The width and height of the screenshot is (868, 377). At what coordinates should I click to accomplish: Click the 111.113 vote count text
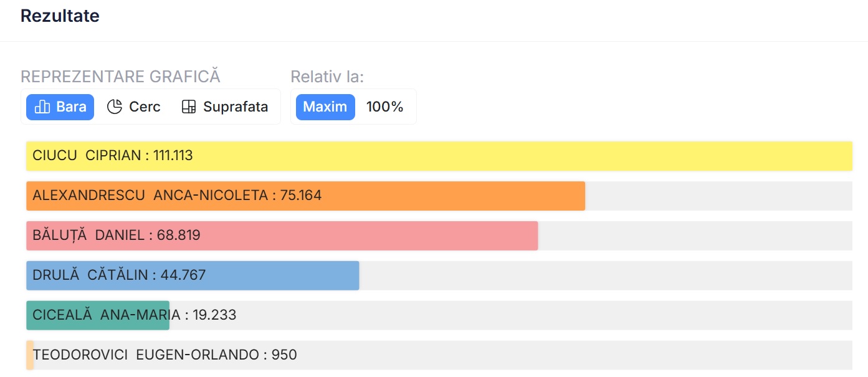click(173, 156)
